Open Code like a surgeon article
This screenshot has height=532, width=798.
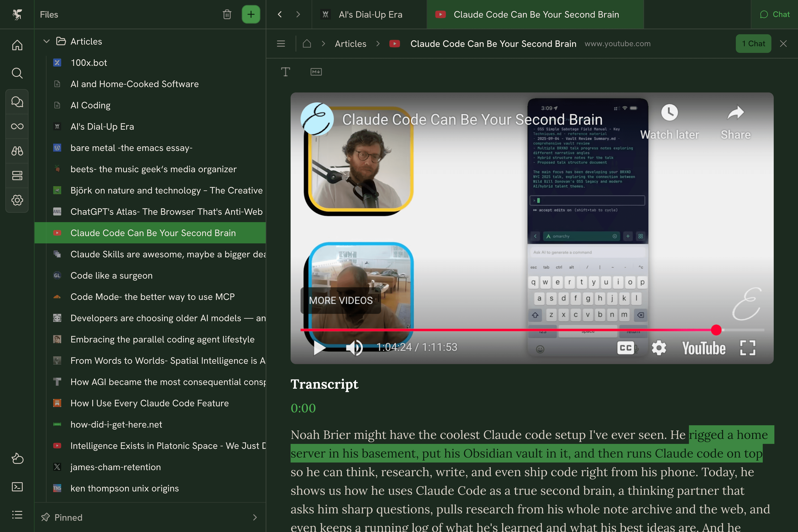point(111,276)
